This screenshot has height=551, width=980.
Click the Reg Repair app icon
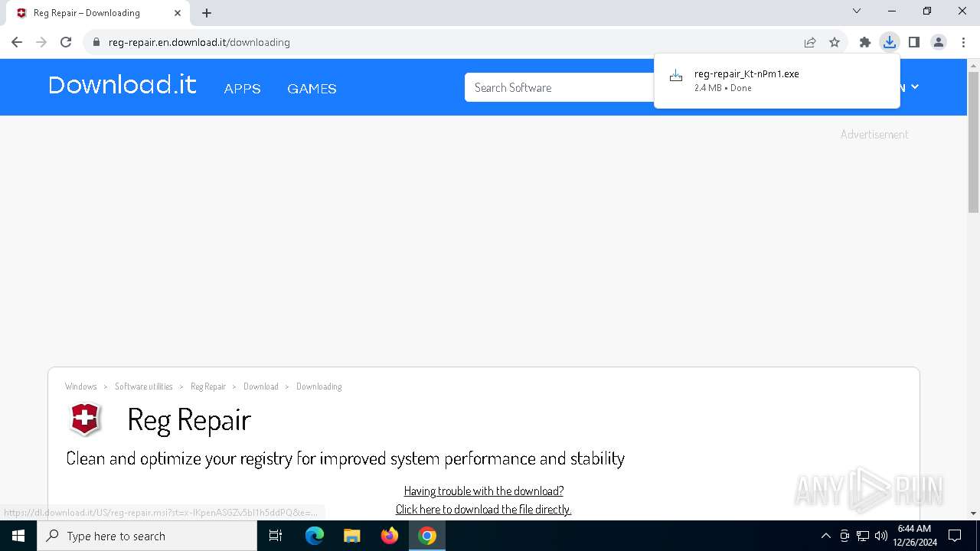[85, 419]
